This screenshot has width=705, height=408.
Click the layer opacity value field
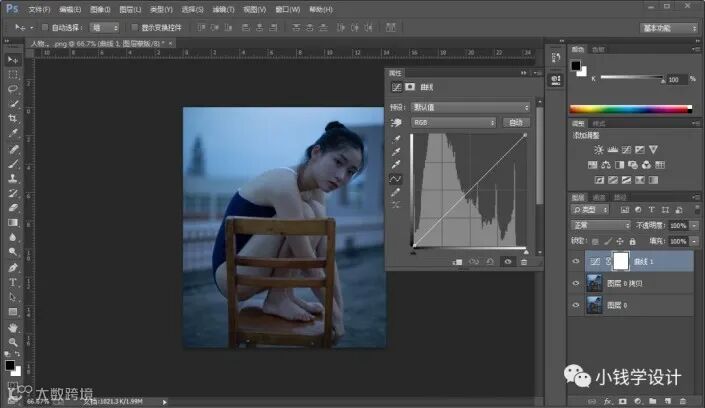[x=678, y=225]
